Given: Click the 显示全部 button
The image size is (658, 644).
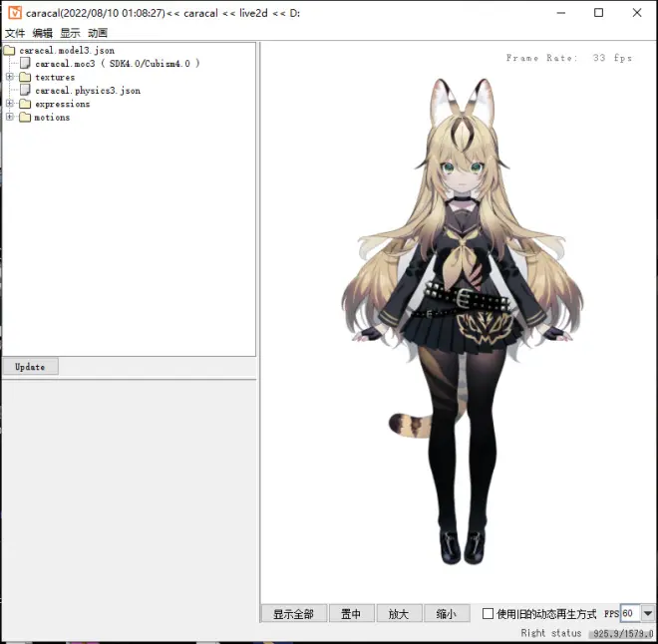Looking at the screenshot, I should click(x=294, y=614).
